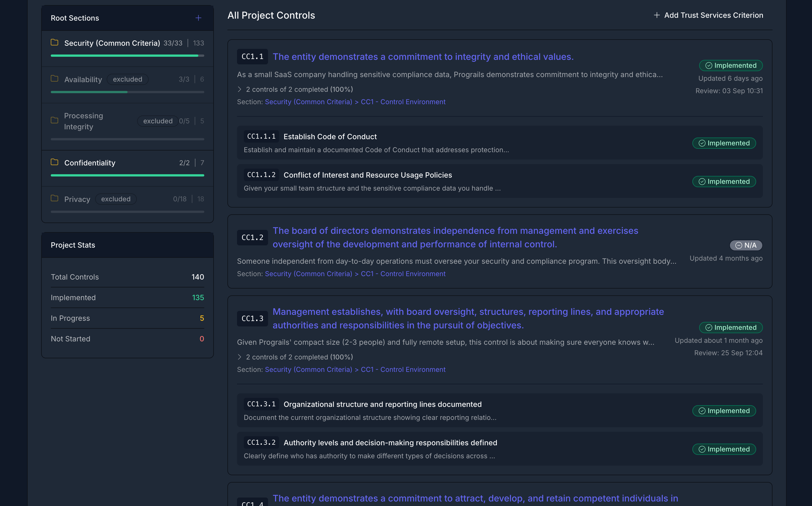Follow CC1.3's Security (Common Criteria) section link
The image size is (812, 506).
coord(308,369)
